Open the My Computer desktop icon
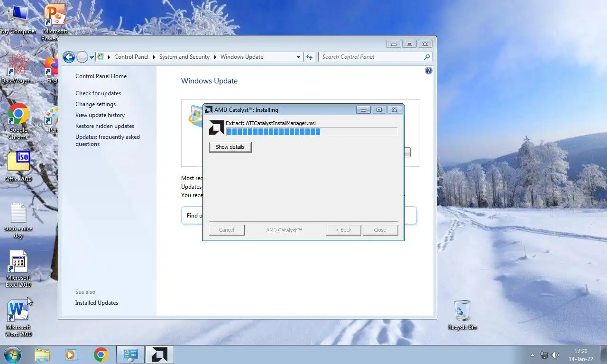Viewport: 607px width, 364px height. tap(18, 19)
